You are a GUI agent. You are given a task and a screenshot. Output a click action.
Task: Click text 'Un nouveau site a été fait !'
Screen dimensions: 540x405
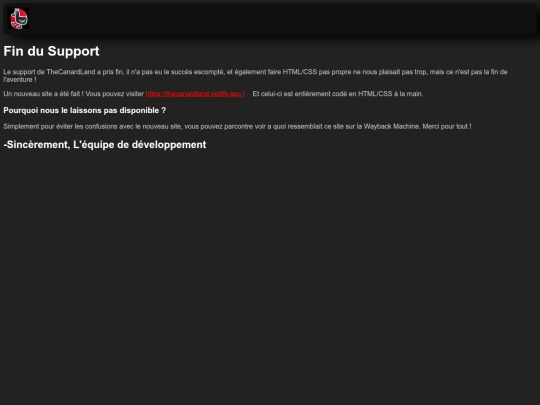pyautogui.click(x=44, y=94)
